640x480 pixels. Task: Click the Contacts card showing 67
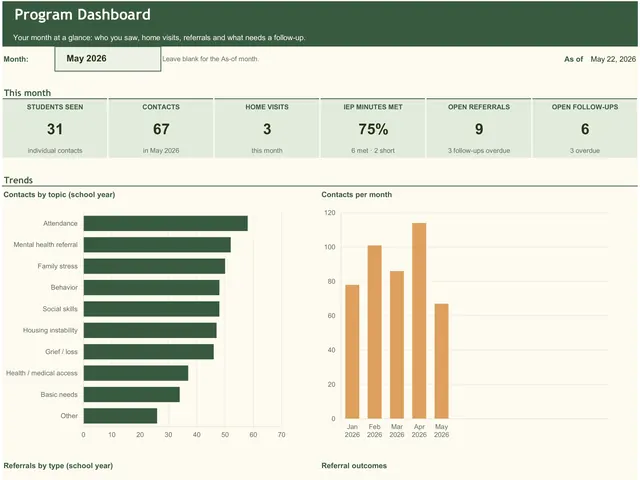(161, 128)
